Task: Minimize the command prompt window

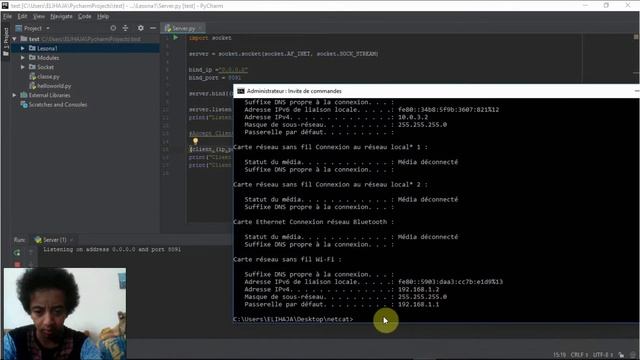Action: pos(637,91)
